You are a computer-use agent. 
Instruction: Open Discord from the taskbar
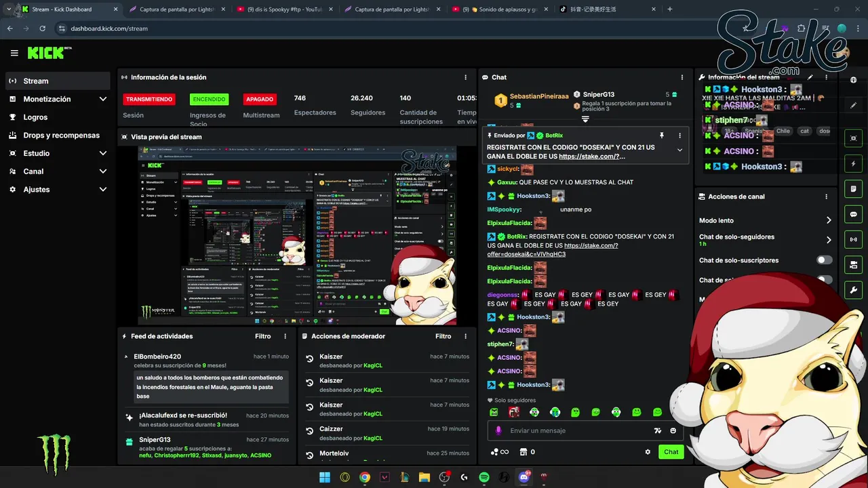524,477
